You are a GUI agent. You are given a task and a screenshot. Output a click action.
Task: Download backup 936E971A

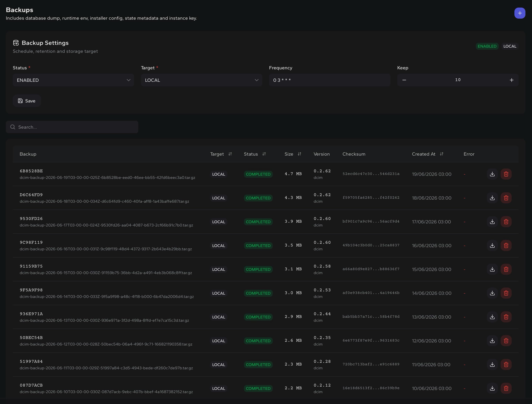point(492,317)
